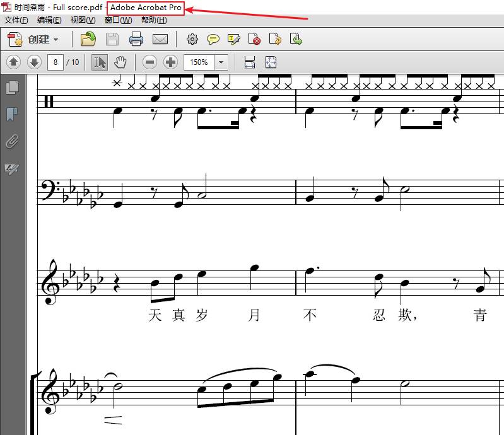Click the PDF icon in title bar
This screenshot has height=435, width=504.
[6, 7]
